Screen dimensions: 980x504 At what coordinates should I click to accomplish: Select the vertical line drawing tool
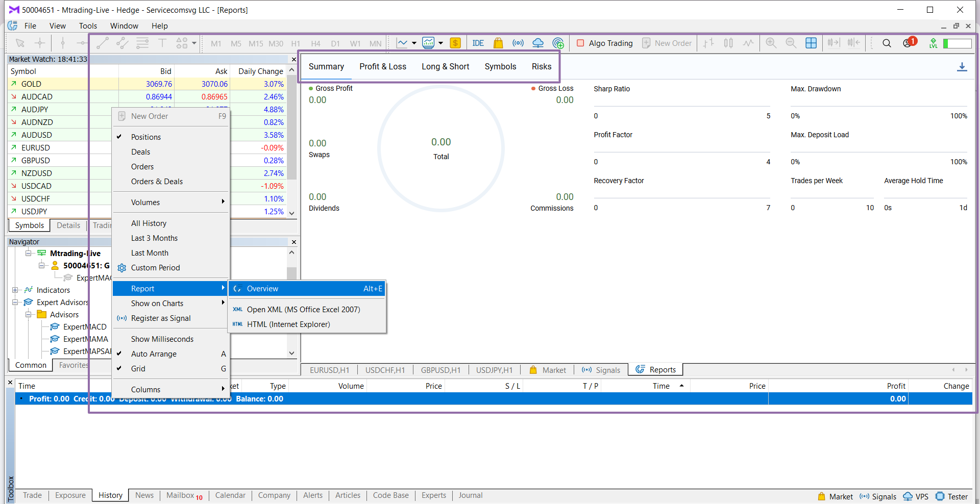(63, 43)
